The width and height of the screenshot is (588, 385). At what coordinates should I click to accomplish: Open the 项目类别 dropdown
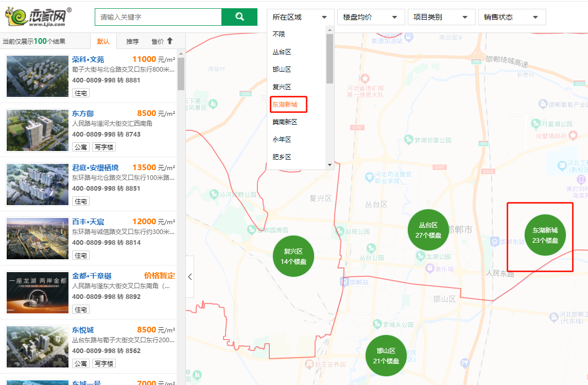[x=441, y=17]
